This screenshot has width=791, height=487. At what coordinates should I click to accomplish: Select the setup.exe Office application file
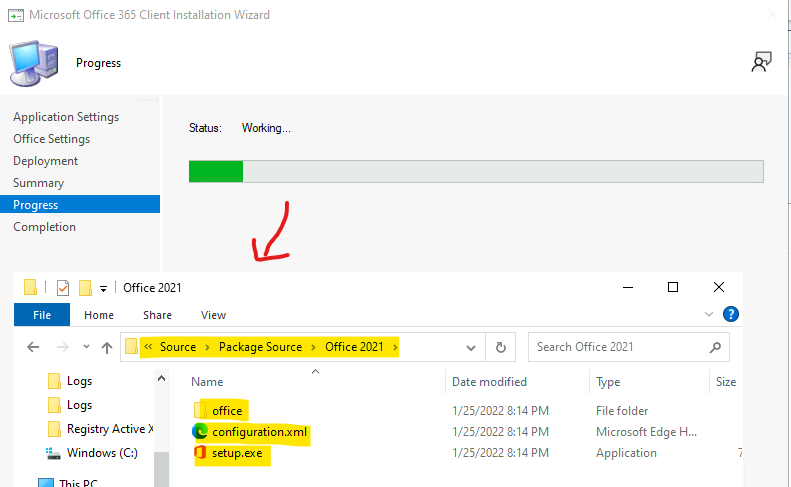tap(238, 453)
